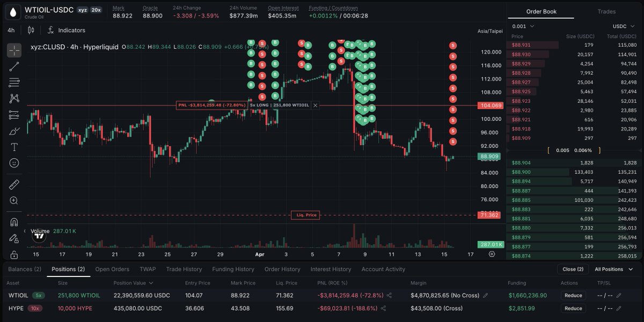This screenshot has height=322, width=644.
Task: Open the Asia/Taipei timezone selector
Action: click(490, 31)
